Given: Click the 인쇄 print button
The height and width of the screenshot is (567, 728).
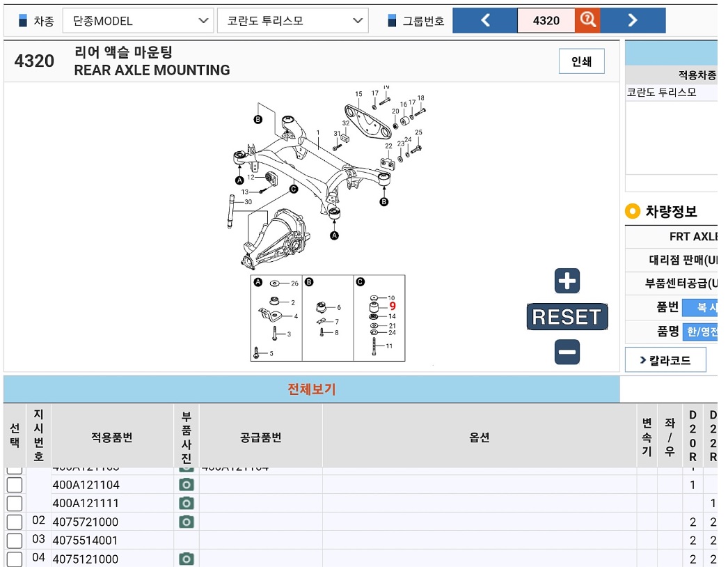Looking at the screenshot, I should (582, 61).
